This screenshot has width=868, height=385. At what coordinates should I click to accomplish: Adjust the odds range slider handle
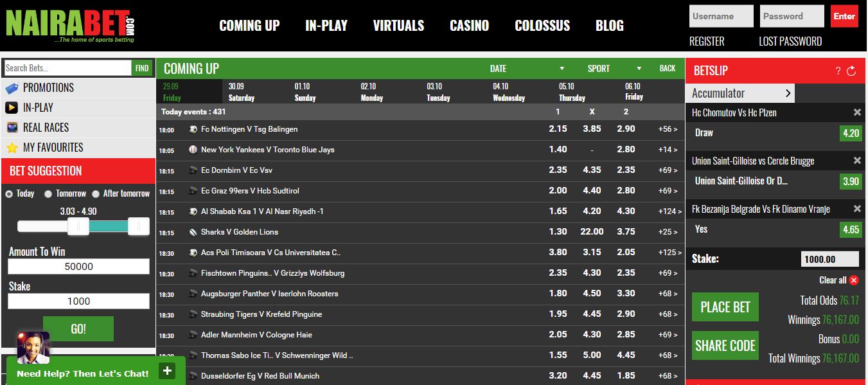(x=78, y=226)
